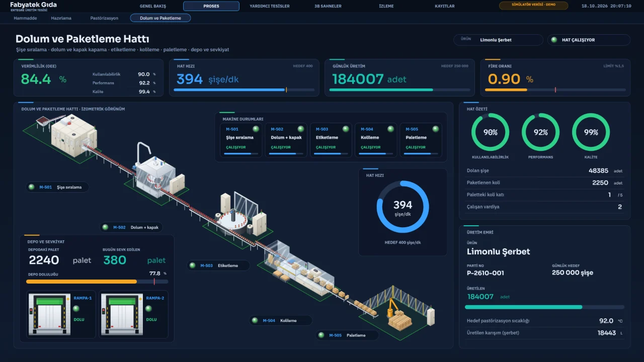Image resolution: width=644 pixels, height=362 pixels.
Task: Click the SİMÜLATÖR VERİSİ · DEMO badge
Action: coord(533,6)
